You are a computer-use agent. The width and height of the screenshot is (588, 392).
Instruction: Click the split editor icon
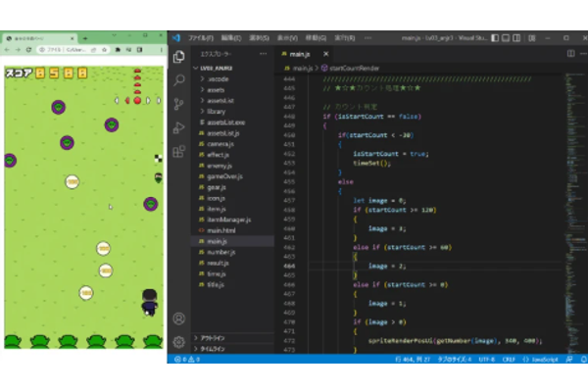click(570, 54)
